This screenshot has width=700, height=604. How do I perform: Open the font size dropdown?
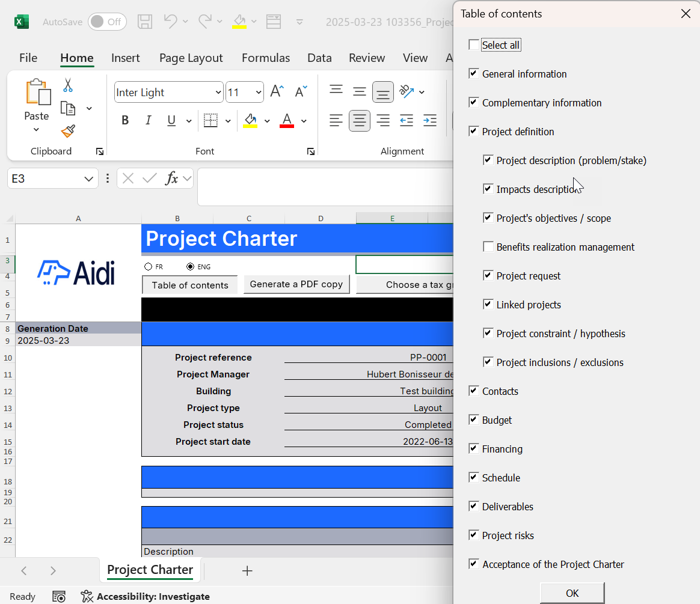257,92
